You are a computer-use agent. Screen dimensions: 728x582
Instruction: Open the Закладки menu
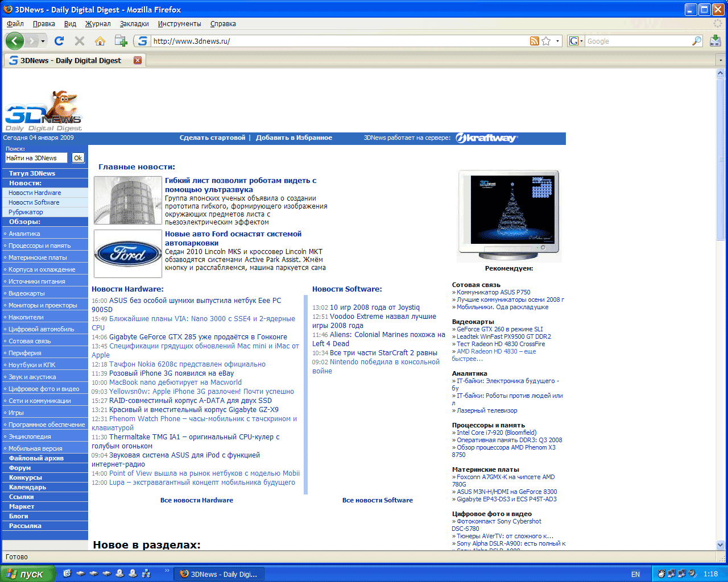pos(134,24)
